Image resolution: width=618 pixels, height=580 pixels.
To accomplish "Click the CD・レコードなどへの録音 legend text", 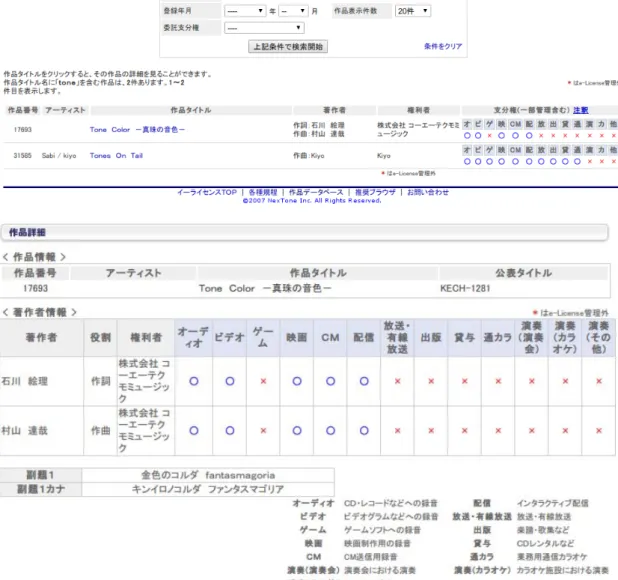I will click(391, 503).
